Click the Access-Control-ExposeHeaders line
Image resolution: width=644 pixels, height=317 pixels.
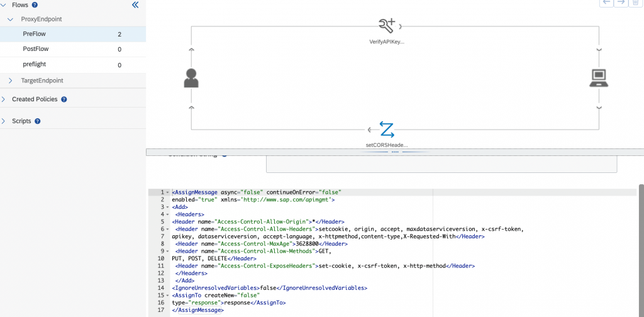(325, 266)
